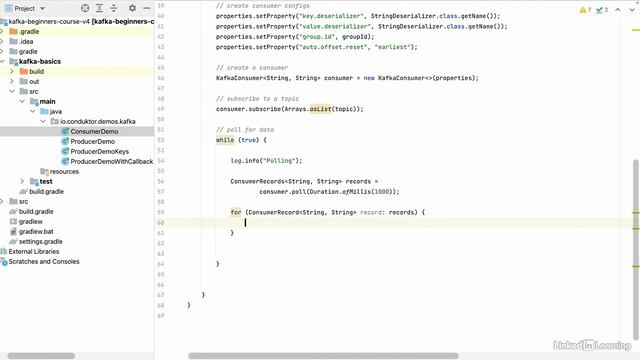Viewport: 640px width, 360px height.
Task: Expand the test folder chevron
Action: [22, 181]
